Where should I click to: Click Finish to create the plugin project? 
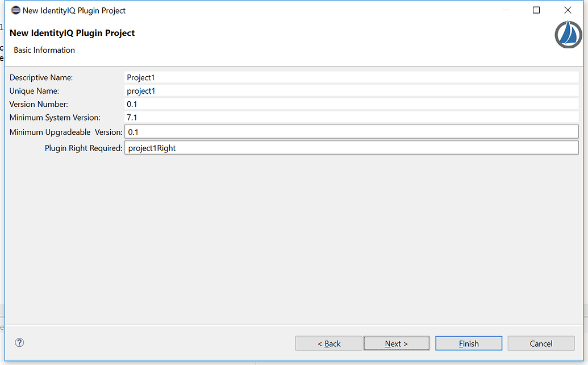tap(469, 343)
